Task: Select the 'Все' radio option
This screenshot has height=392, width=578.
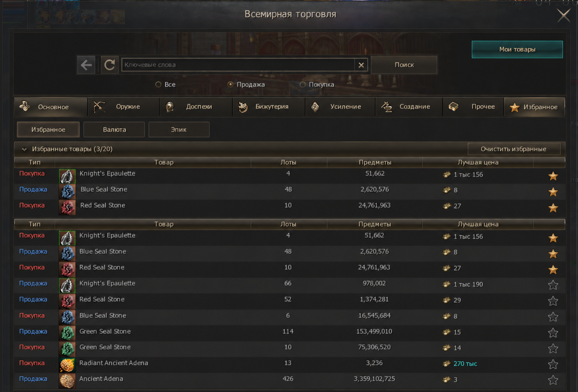Action: [x=158, y=85]
